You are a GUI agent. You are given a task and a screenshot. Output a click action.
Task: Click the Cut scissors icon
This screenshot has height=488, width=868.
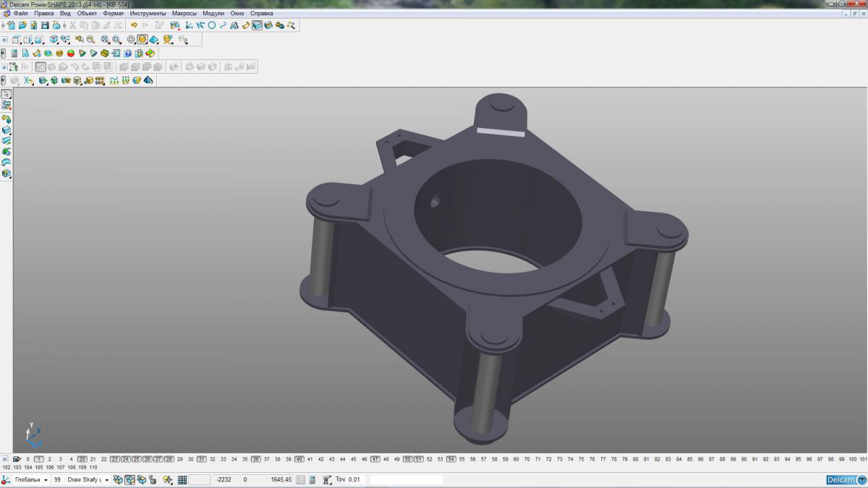(x=72, y=25)
